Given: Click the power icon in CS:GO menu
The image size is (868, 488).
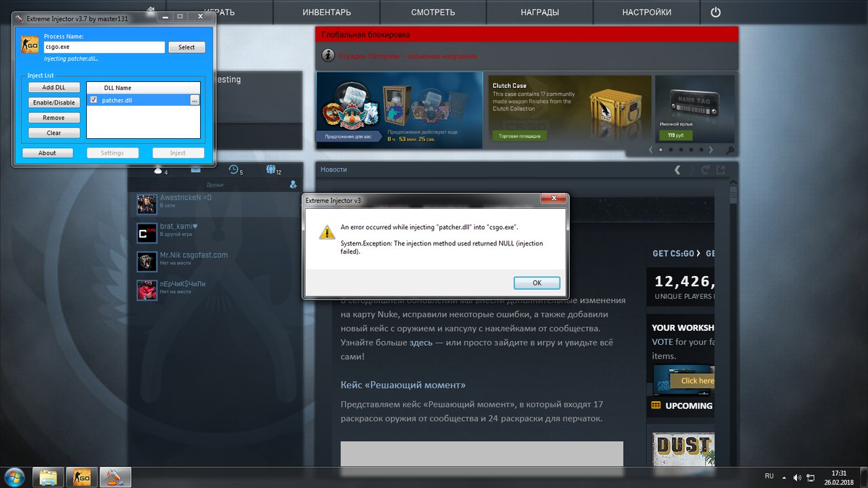Looking at the screenshot, I should (715, 12).
